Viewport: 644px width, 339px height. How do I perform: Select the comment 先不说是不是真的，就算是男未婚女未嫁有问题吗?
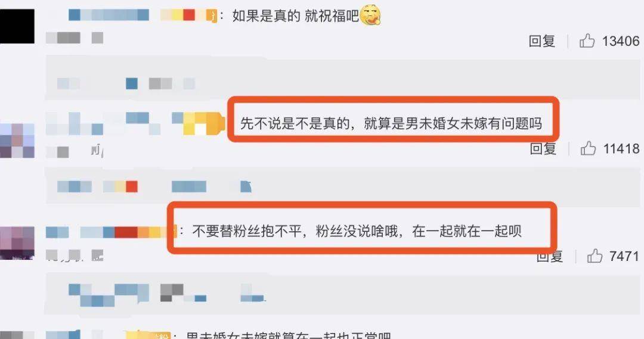click(x=391, y=123)
